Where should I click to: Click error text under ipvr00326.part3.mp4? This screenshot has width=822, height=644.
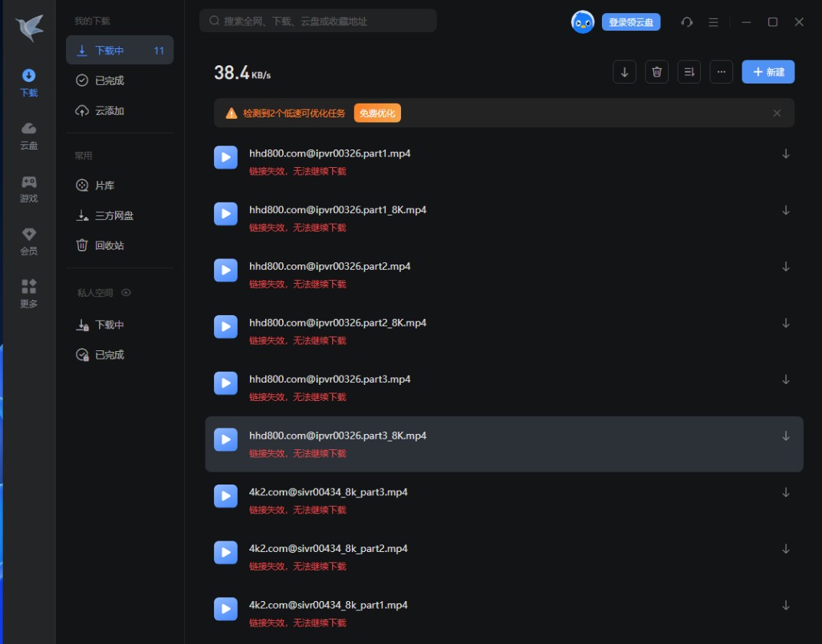[298, 397]
